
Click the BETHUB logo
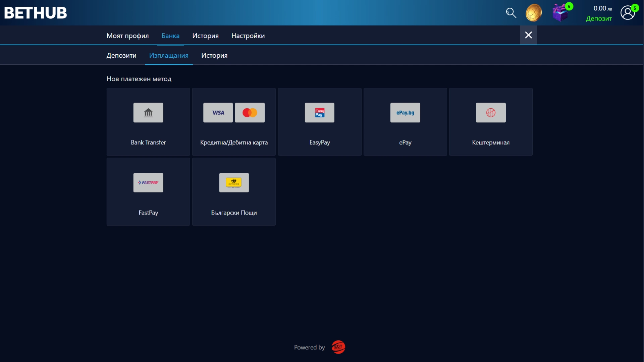tap(36, 13)
